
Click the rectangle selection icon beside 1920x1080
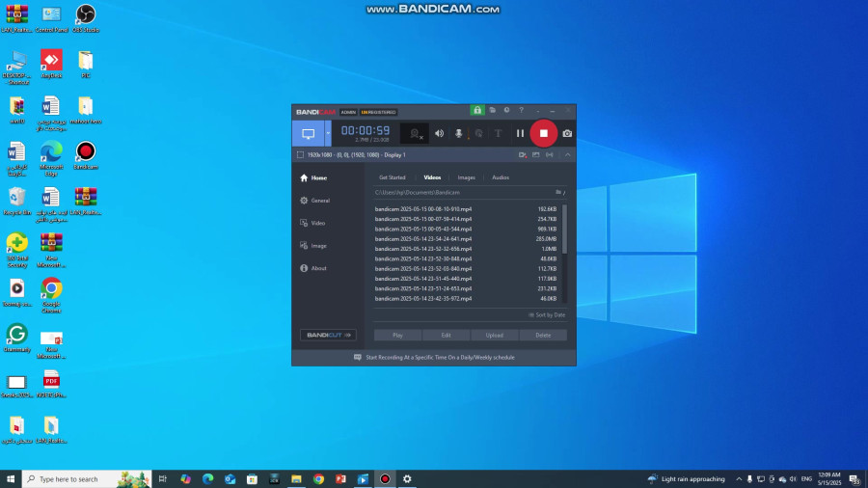coord(300,155)
